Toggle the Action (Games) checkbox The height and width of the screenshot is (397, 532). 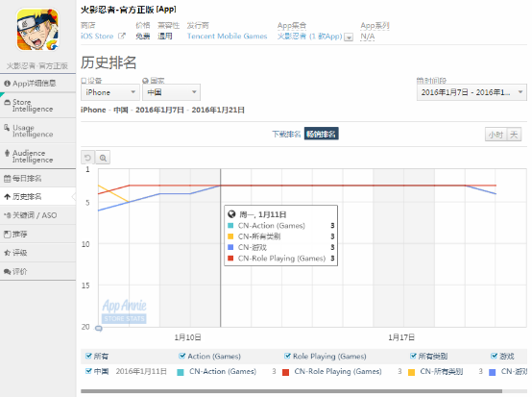pyautogui.click(x=182, y=356)
